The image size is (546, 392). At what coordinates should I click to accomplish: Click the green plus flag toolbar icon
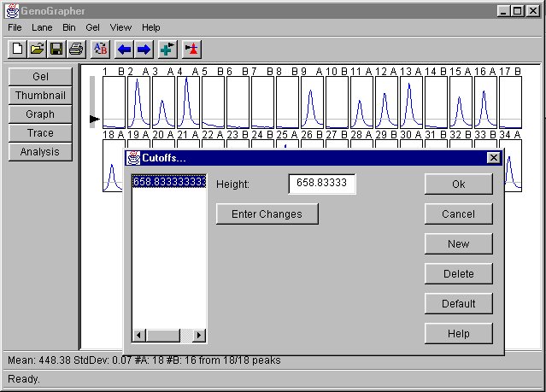pos(167,50)
